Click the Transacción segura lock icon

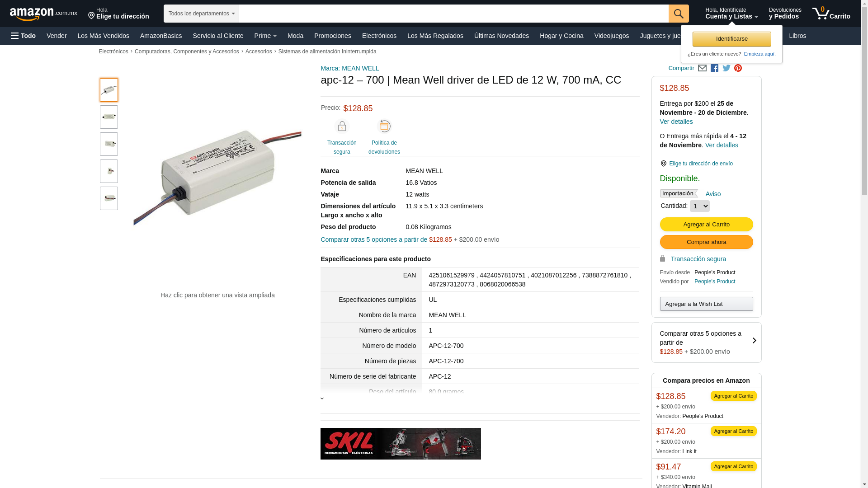pos(342,127)
